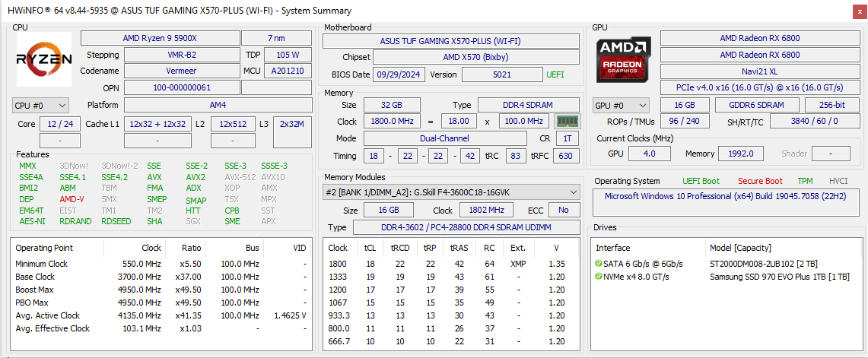
Task: Click the AM4 platform field
Action: click(x=218, y=105)
